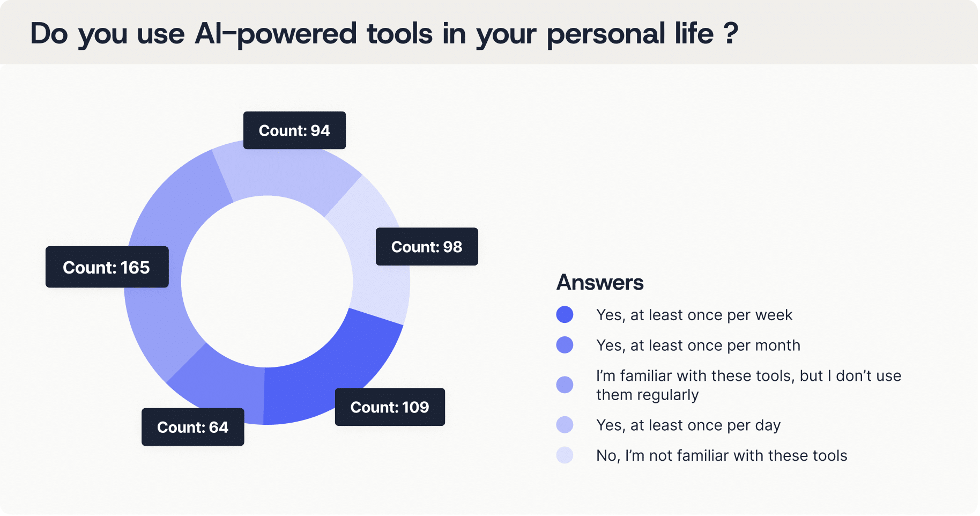Select the 'once per month' legend color dot
This screenshot has width=980, height=516.
click(565, 345)
